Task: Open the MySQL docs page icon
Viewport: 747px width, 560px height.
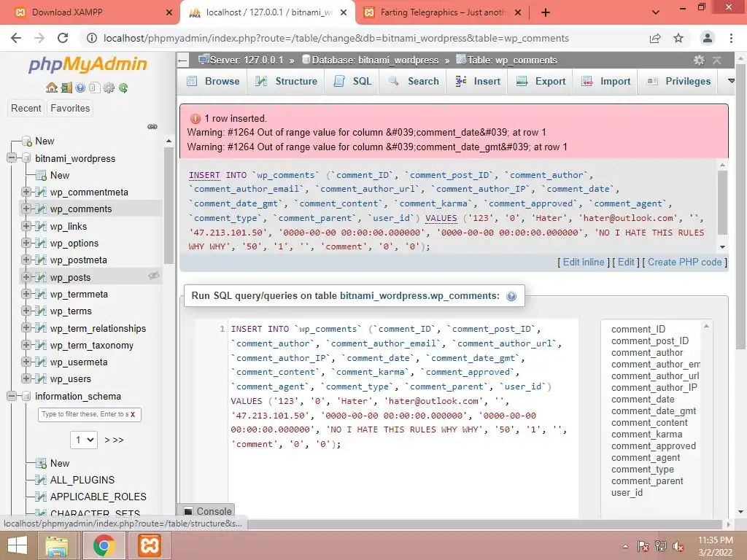Action: click(94, 87)
